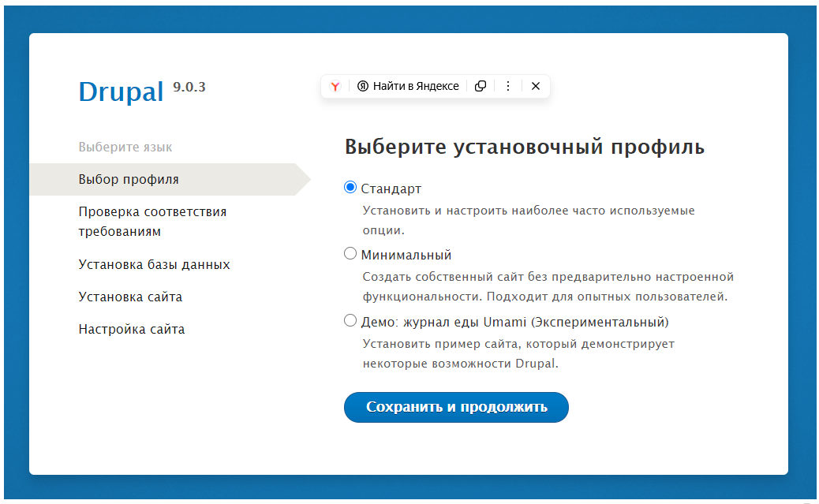The height and width of the screenshot is (504, 819).
Task: Select the 'Минимальный' profile radio button
Action: coord(350,253)
